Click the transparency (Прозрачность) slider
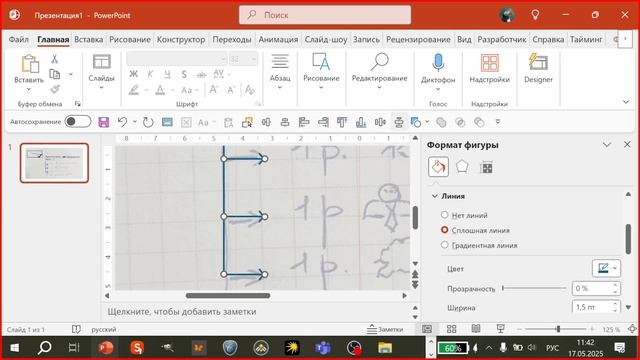The width and height of the screenshot is (640, 360). (534, 288)
